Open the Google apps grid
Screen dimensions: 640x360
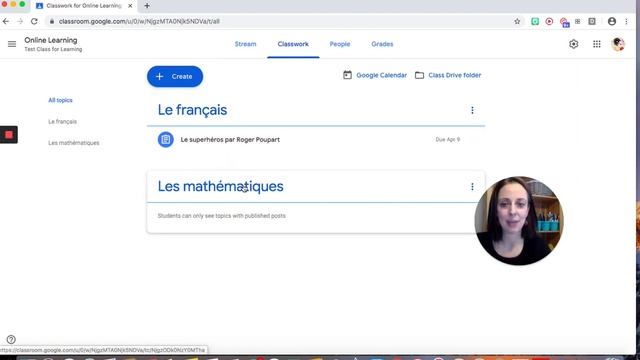(597, 44)
